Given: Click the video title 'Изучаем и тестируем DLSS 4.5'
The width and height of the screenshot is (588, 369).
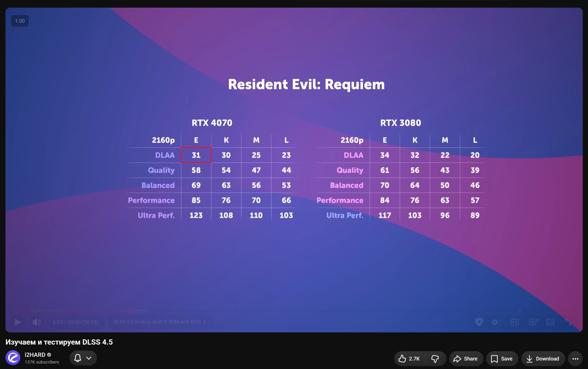Looking at the screenshot, I should 59,342.
